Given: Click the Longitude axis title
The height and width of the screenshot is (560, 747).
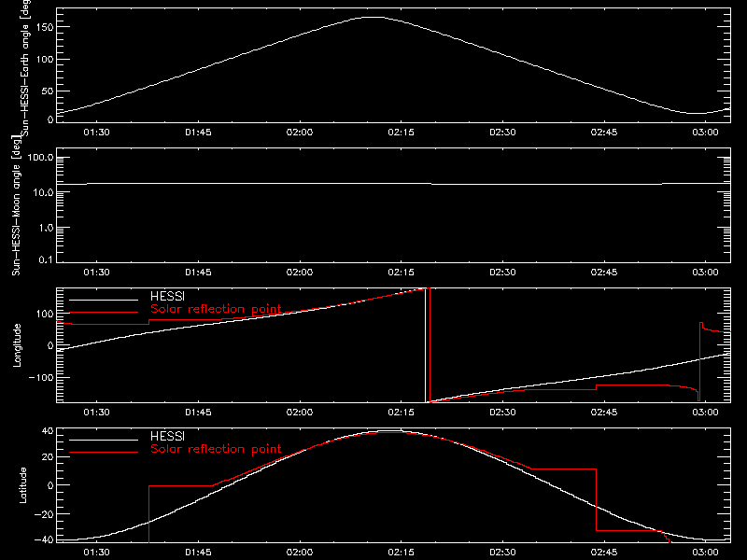Looking at the screenshot, I should pos(17,345).
